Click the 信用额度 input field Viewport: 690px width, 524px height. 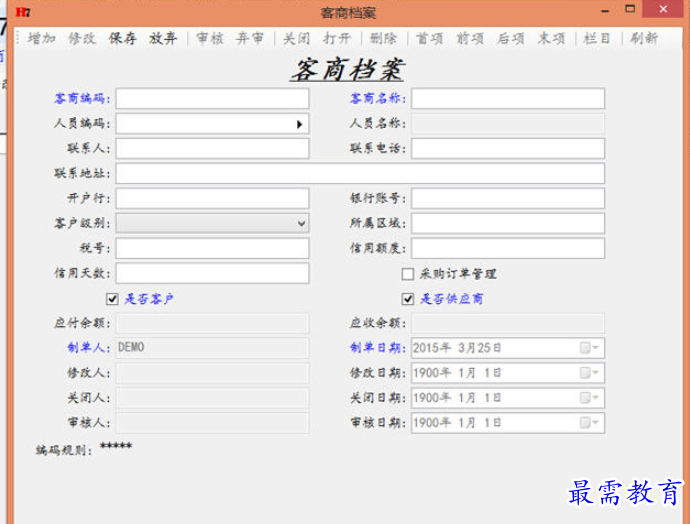pos(508,249)
